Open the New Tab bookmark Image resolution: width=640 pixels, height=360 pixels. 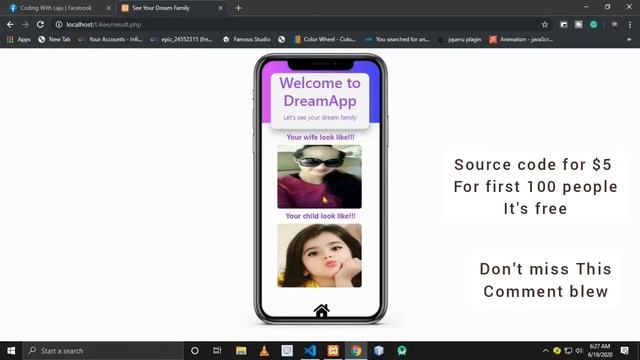[x=54, y=39]
